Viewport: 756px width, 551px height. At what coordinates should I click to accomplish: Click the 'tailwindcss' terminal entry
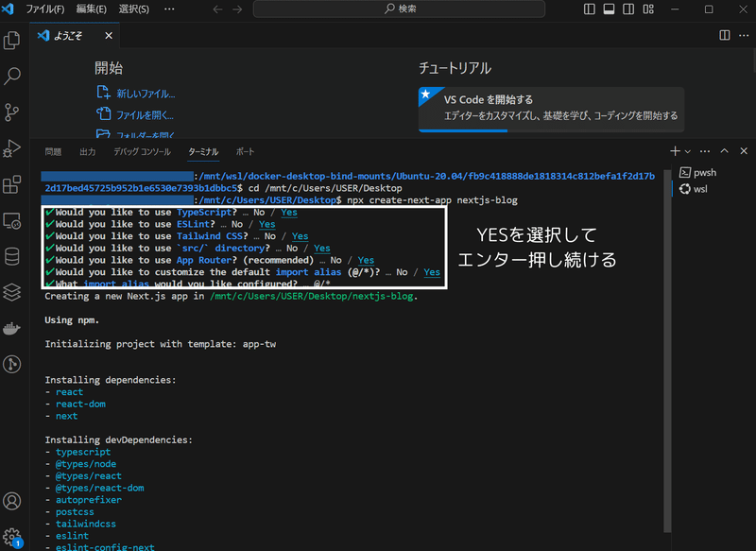[x=86, y=524]
